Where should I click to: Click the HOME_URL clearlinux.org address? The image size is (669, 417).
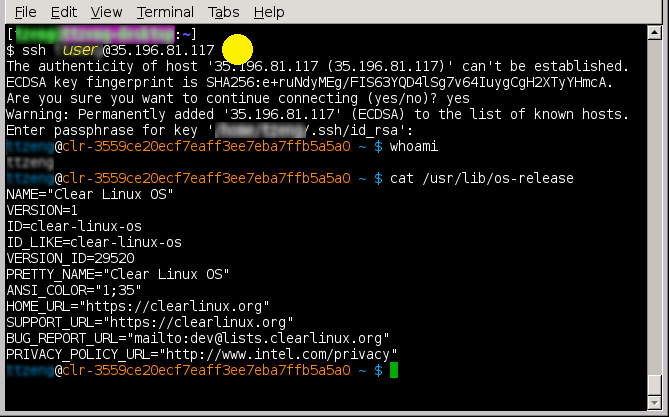click(177, 306)
